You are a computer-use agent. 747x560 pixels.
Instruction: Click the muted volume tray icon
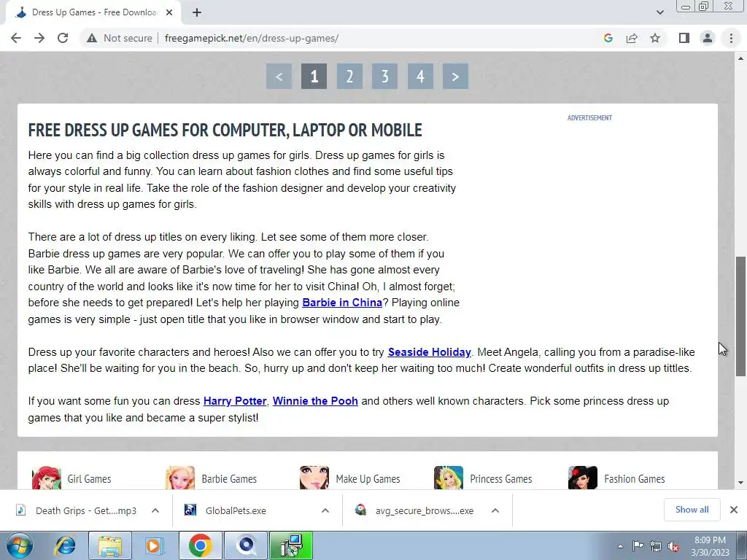click(x=673, y=546)
